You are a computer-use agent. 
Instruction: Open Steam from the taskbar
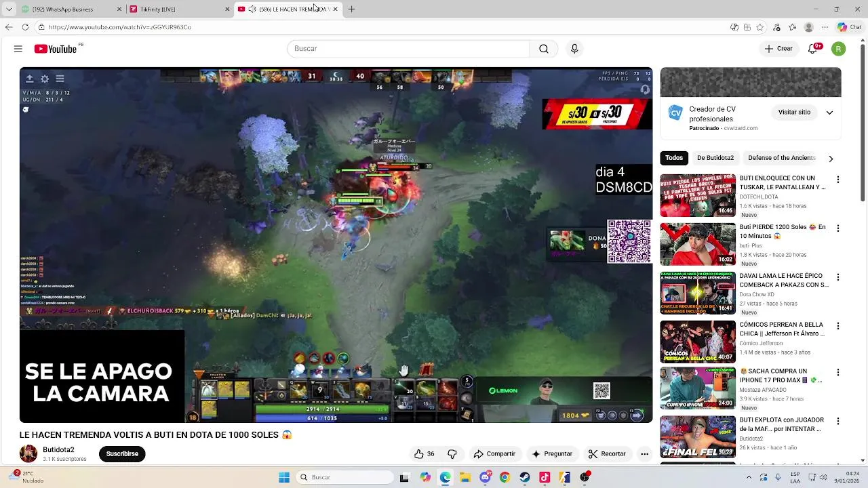tap(525, 477)
